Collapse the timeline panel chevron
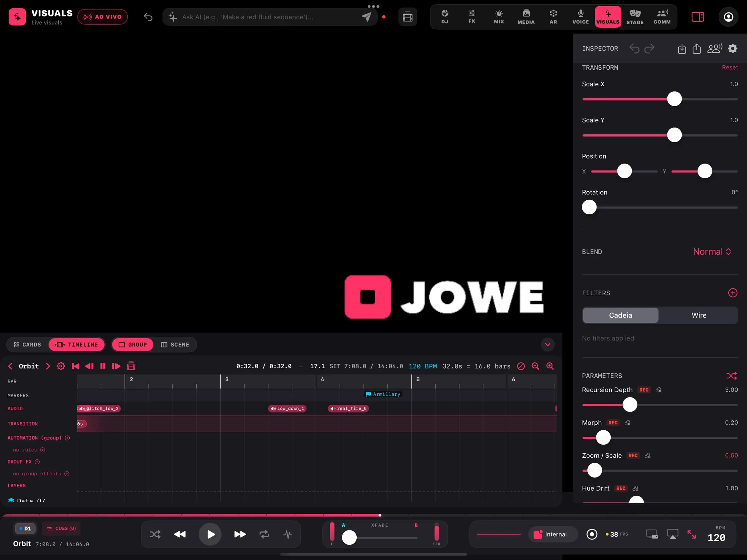 point(547,345)
